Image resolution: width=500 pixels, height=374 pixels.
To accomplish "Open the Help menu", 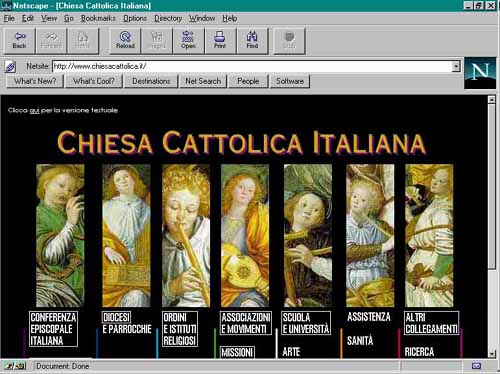I will 230,18.
